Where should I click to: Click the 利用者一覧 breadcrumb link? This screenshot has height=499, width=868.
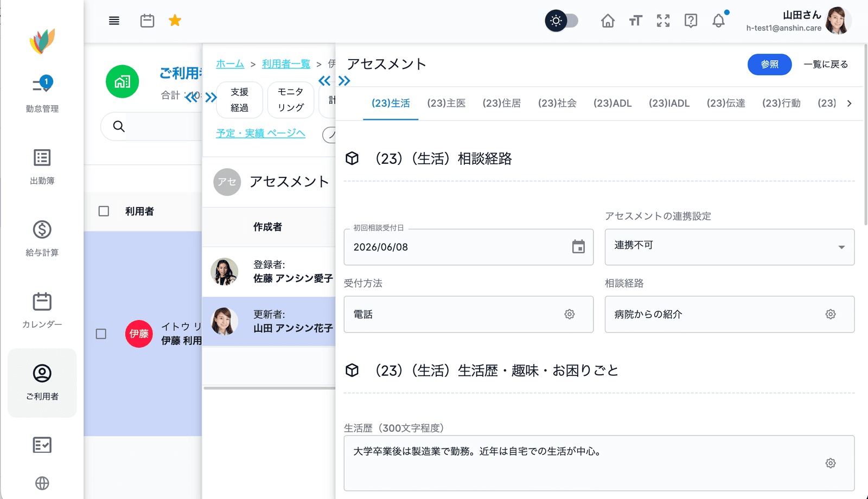(x=286, y=64)
